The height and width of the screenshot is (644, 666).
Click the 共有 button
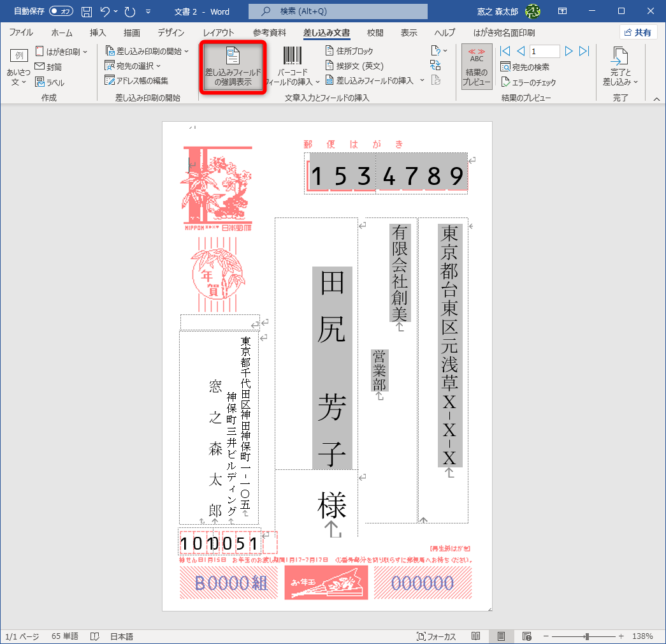(x=638, y=32)
